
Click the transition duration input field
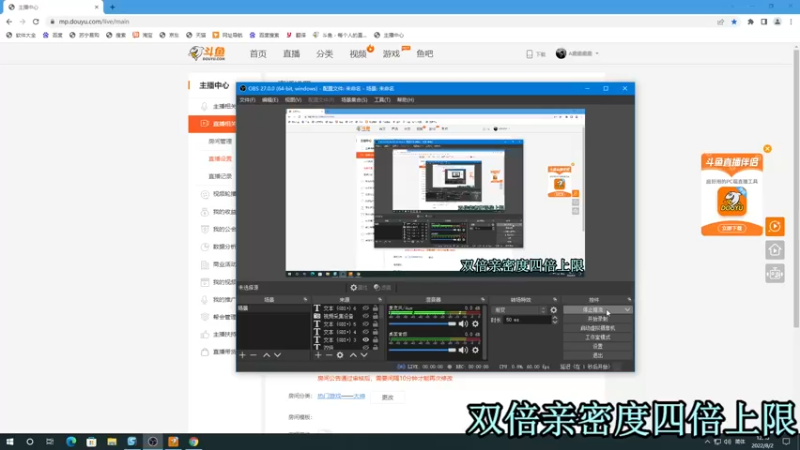527,320
